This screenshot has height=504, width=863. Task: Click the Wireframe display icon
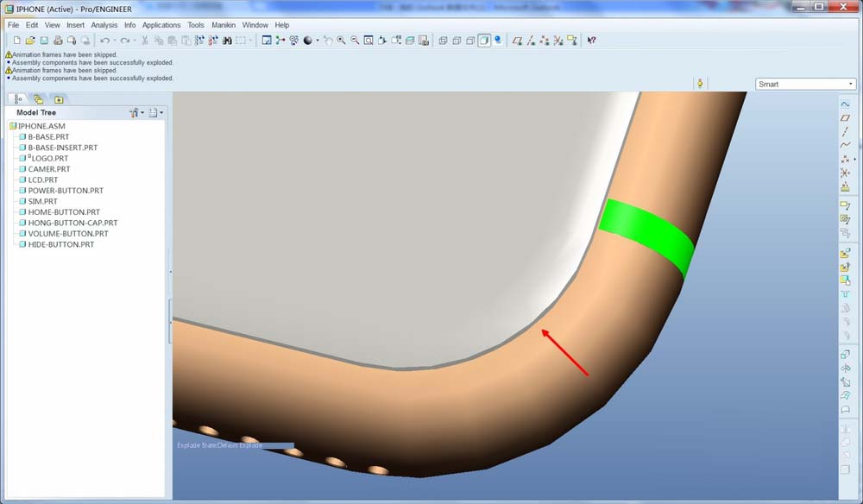443,41
